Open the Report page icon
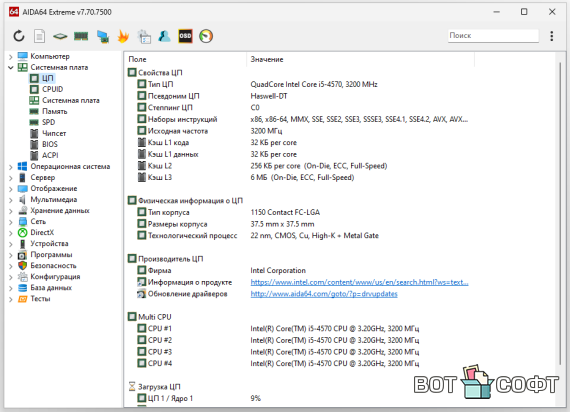 (39, 36)
